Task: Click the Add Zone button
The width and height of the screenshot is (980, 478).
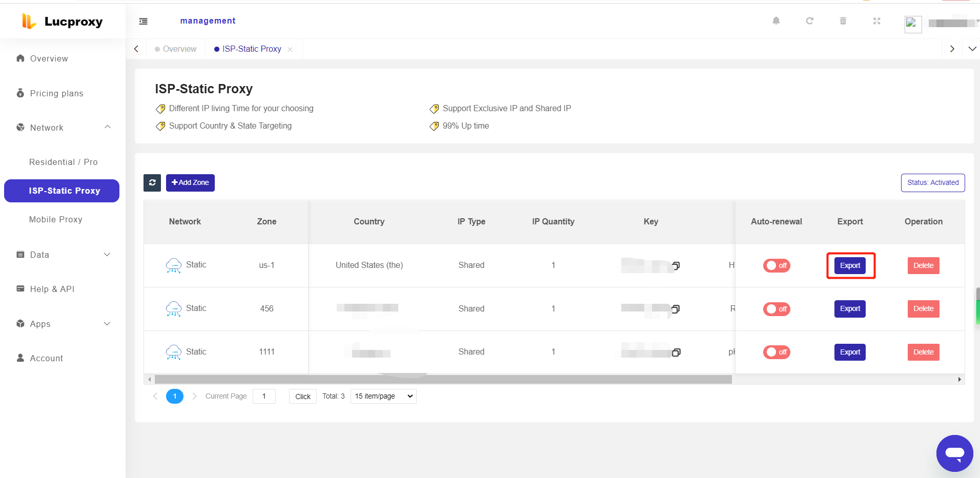Action: [190, 182]
